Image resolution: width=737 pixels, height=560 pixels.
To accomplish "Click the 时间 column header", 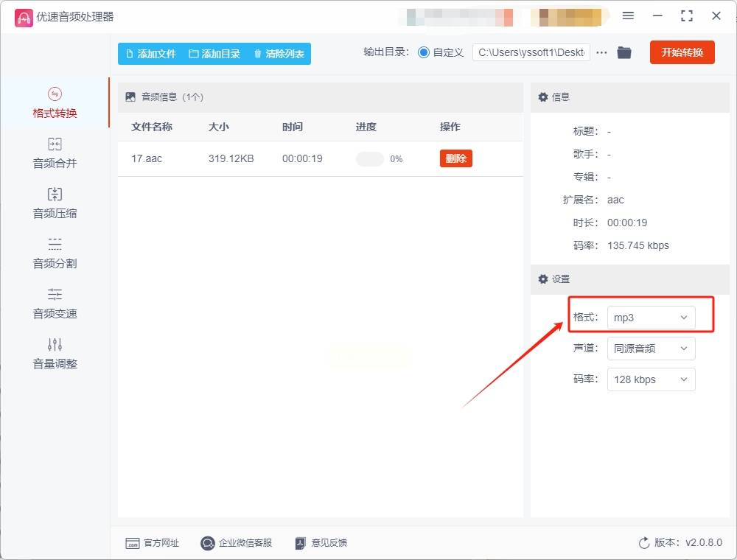I will [x=293, y=127].
